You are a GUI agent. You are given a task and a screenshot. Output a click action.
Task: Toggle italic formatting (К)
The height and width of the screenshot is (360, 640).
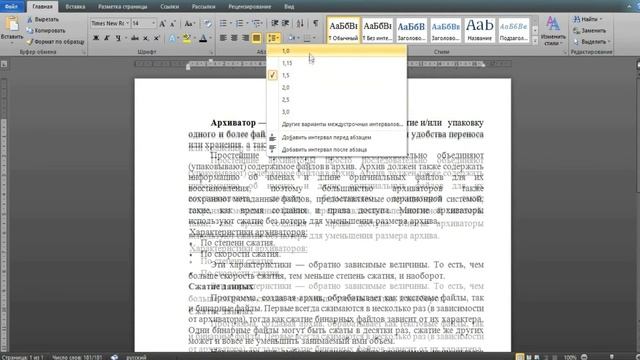(x=107, y=38)
